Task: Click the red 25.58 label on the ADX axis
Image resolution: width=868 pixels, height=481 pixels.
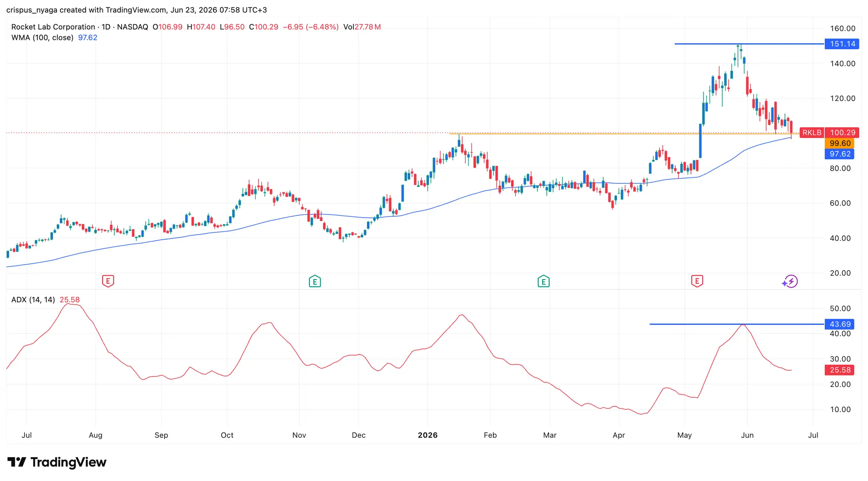Action: [x=840, y=370]
